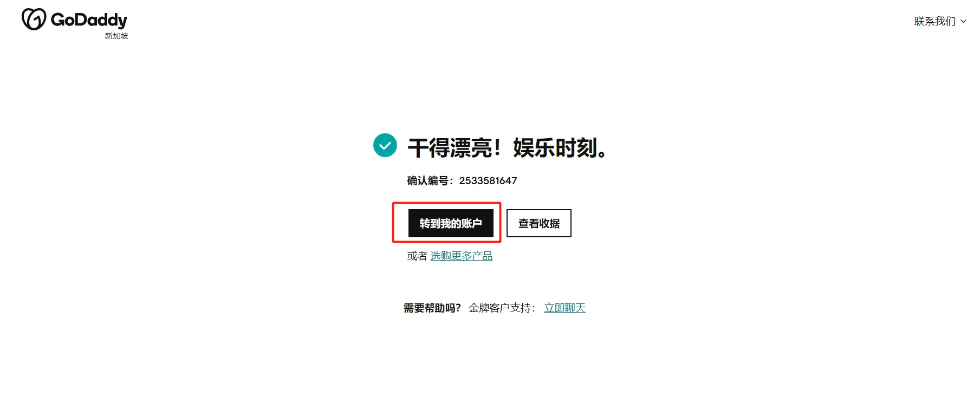Click the 需要帮助吗？ text
This screenshot has height=409, width=980.
[x=432, y=308]
